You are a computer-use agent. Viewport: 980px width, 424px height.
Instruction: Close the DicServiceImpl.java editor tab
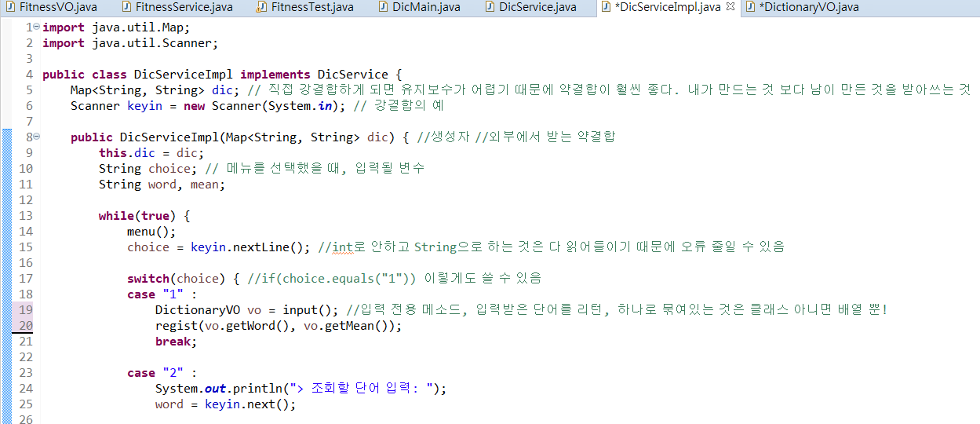click(730, 6)
